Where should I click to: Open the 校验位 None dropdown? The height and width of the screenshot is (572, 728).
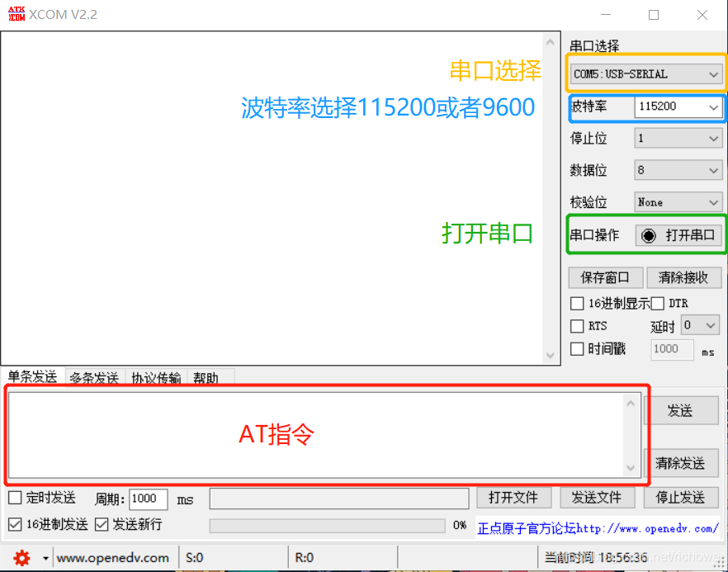point(678,202)
